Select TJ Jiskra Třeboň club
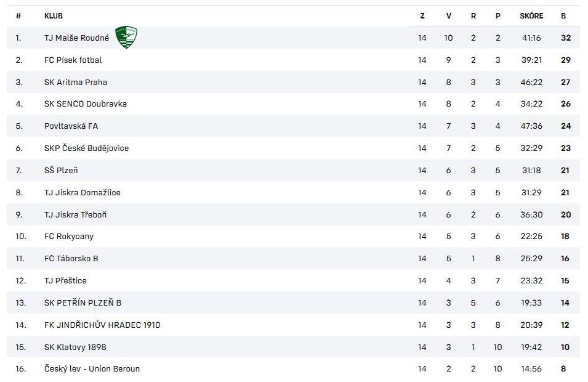588x382 pixels. point(75,215)
